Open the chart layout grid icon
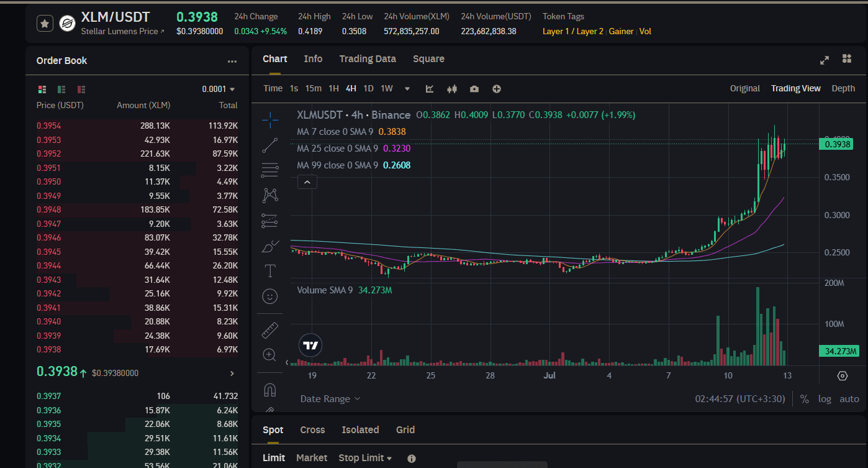 [847, 59]
